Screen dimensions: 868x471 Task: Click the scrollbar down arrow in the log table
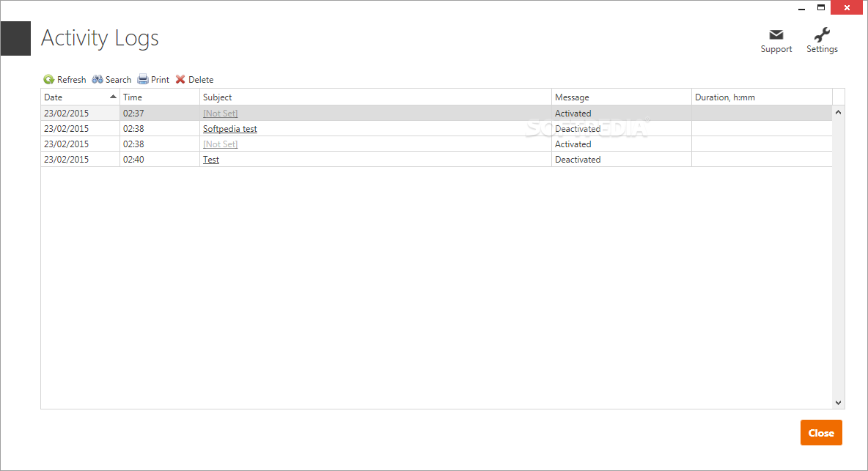pos(838,403)
